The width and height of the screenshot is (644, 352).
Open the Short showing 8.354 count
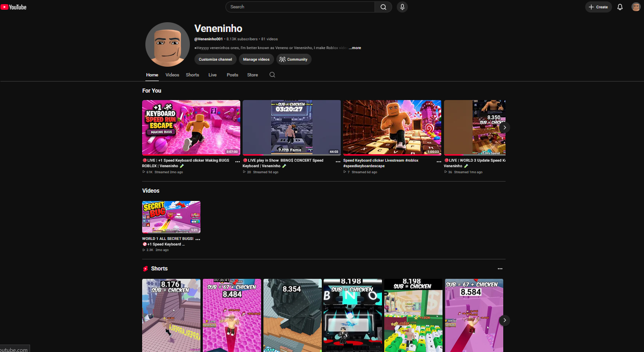pyautogui.click(x=293, y=315)
